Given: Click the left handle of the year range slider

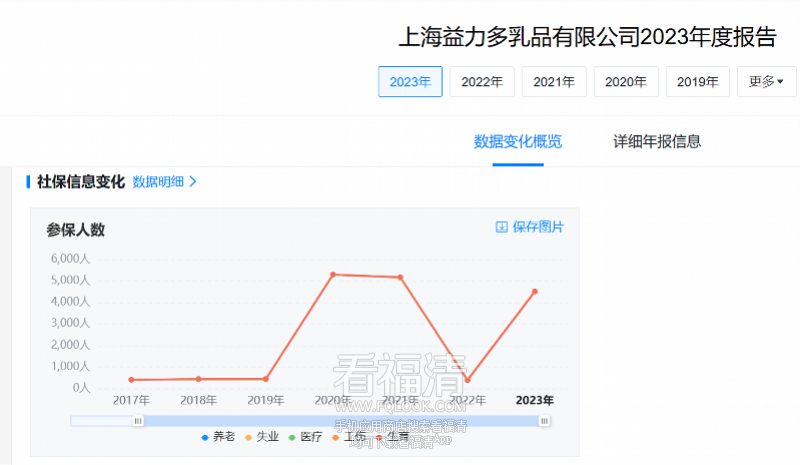Looking at the screenshot, I should [138, 421].
